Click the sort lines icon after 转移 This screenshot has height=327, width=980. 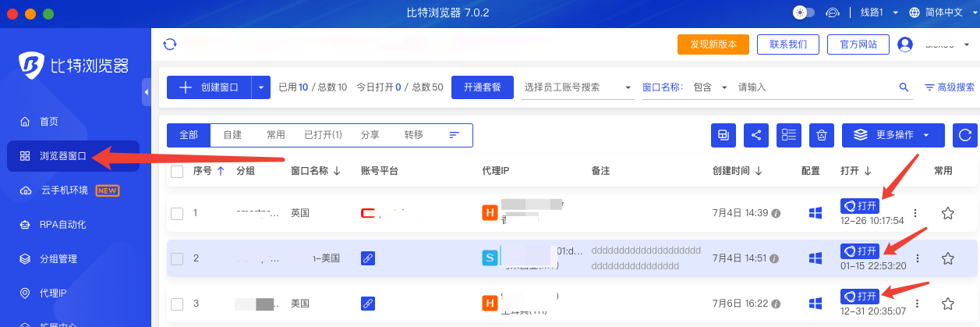click(x=455, y=135)
